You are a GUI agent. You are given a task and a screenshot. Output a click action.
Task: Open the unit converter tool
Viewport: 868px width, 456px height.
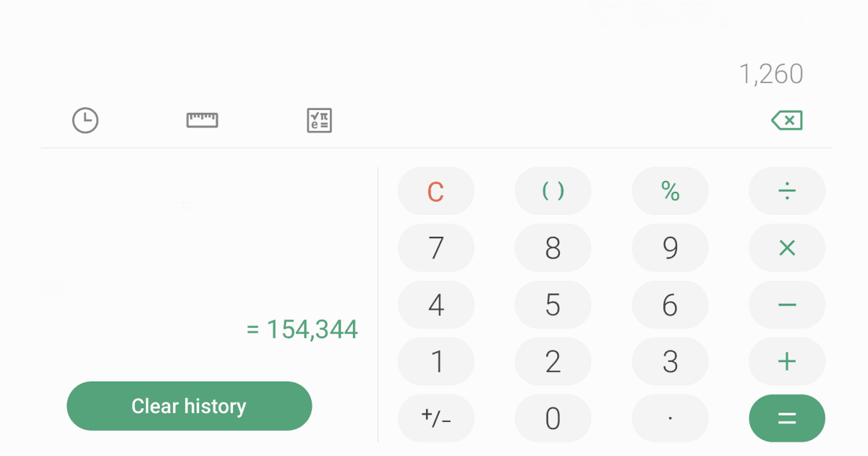pyautogui.click(x=202, y=120)
